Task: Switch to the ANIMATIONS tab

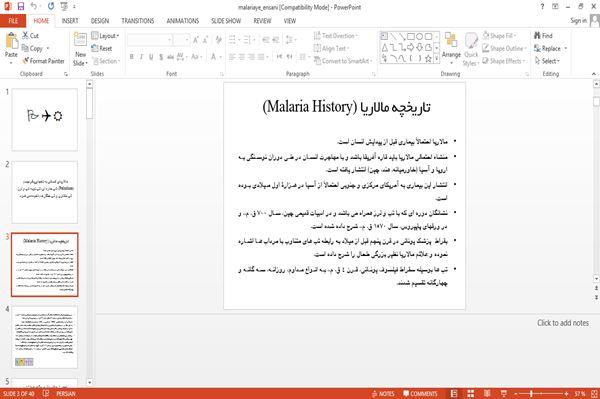Action: click(183, 21)
